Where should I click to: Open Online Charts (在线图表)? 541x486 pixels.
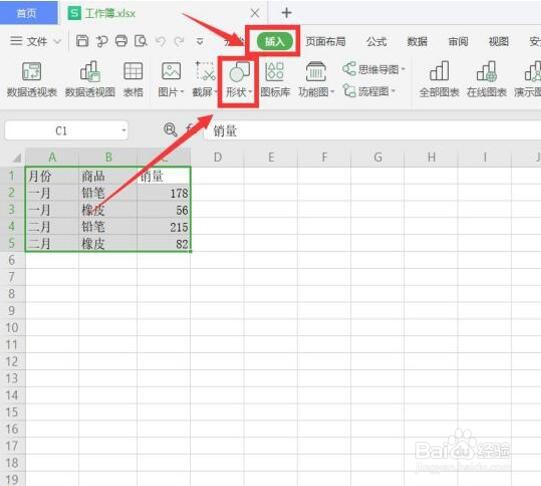[486, 79]
